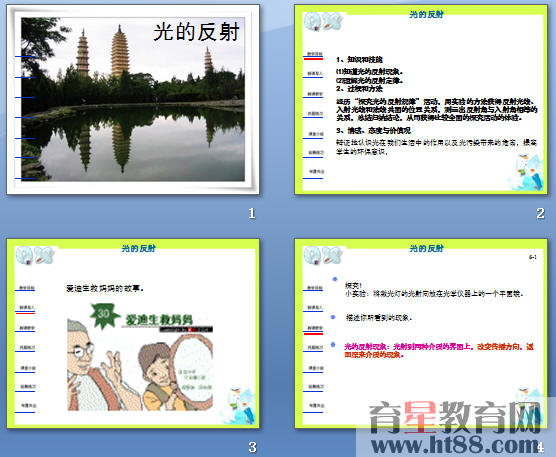Screen dimensions: 556x457
Task: Click the heading 1、知识和技能 on slide 2
Action: (x=360, y=60)
